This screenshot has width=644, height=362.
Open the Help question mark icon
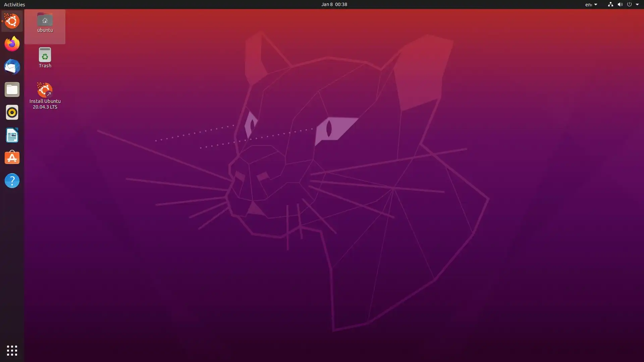(12, 181)
